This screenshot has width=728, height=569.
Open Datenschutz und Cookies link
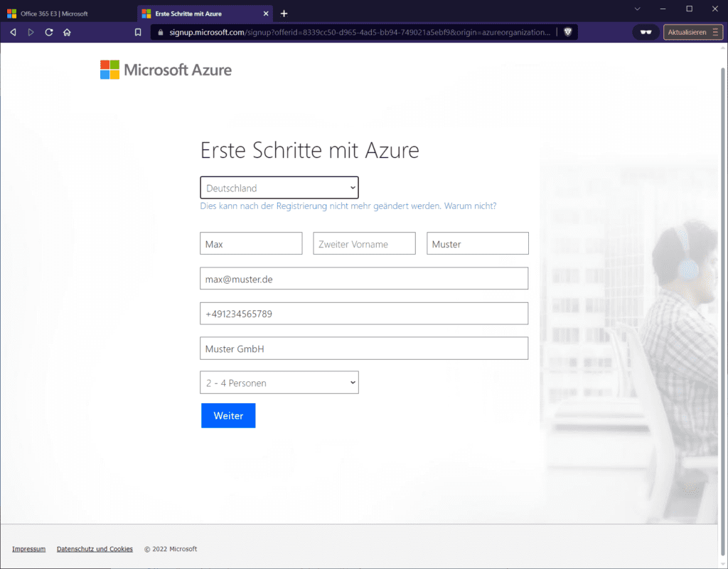tap(95, 549)
